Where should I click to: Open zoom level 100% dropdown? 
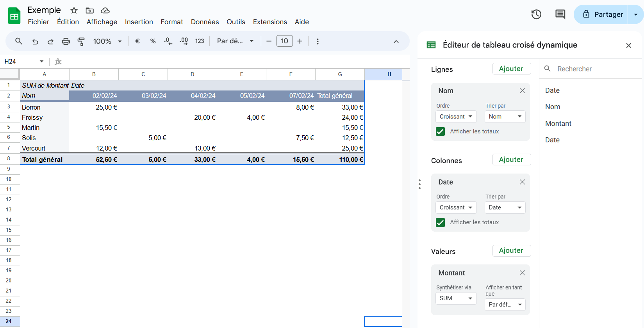(x=107, y=41)
